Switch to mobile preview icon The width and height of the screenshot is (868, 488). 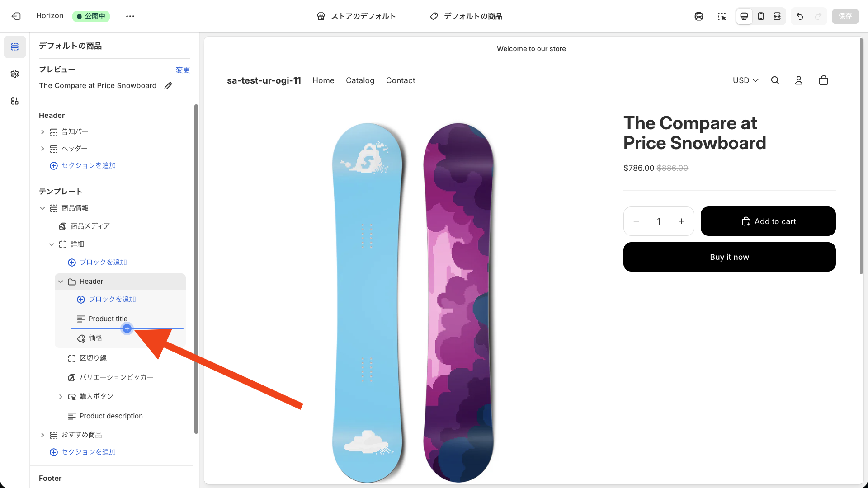point(761,16)
